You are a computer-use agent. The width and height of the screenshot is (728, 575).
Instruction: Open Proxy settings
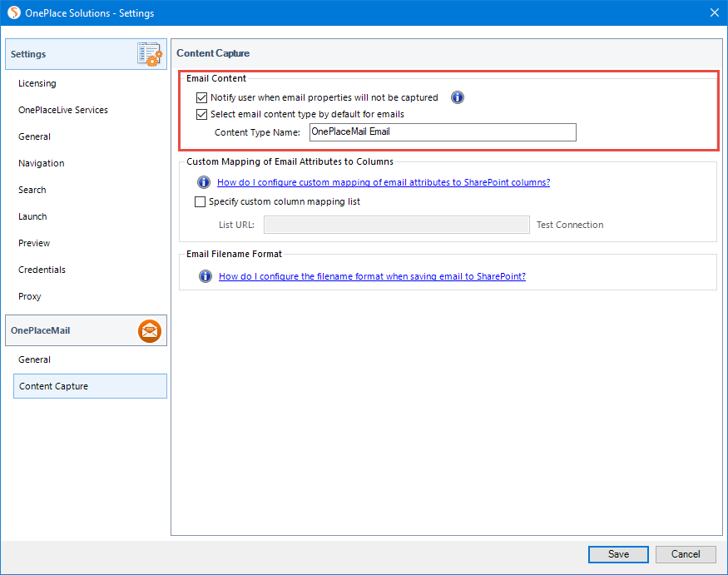click(30, 296)
